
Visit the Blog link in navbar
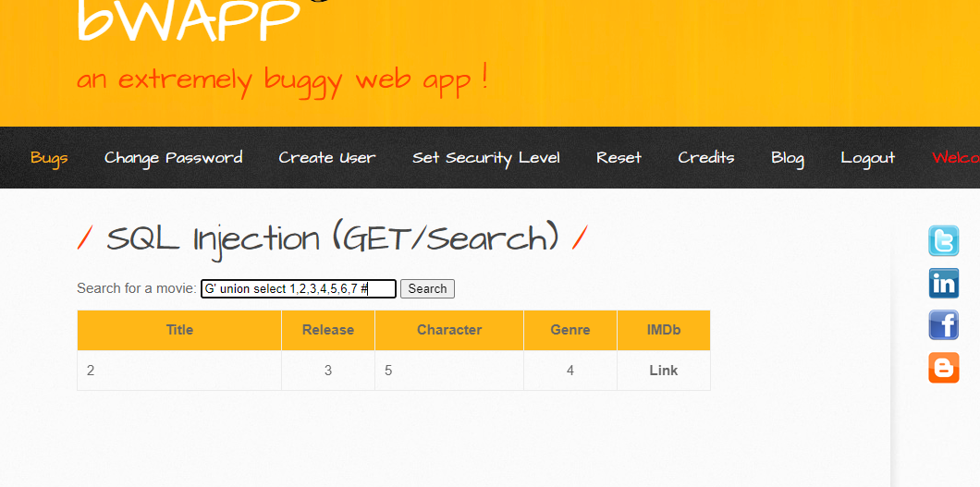788,158
